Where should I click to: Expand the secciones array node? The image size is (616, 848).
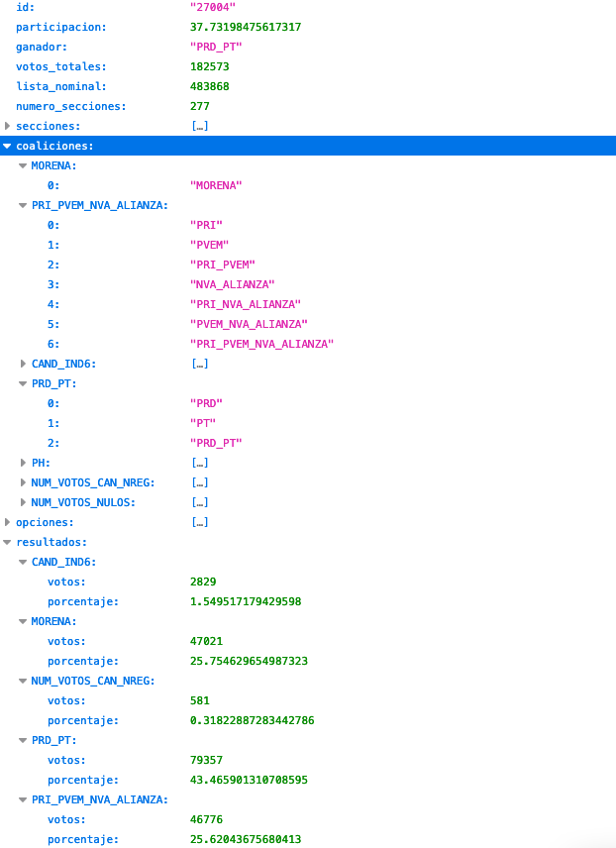(7, 126)
